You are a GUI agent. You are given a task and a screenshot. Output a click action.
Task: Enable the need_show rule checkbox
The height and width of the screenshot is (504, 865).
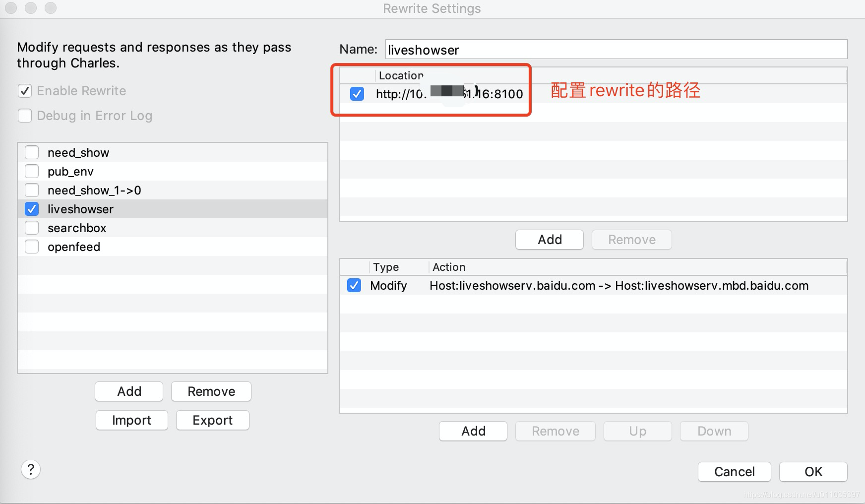[x=32, y=152]
